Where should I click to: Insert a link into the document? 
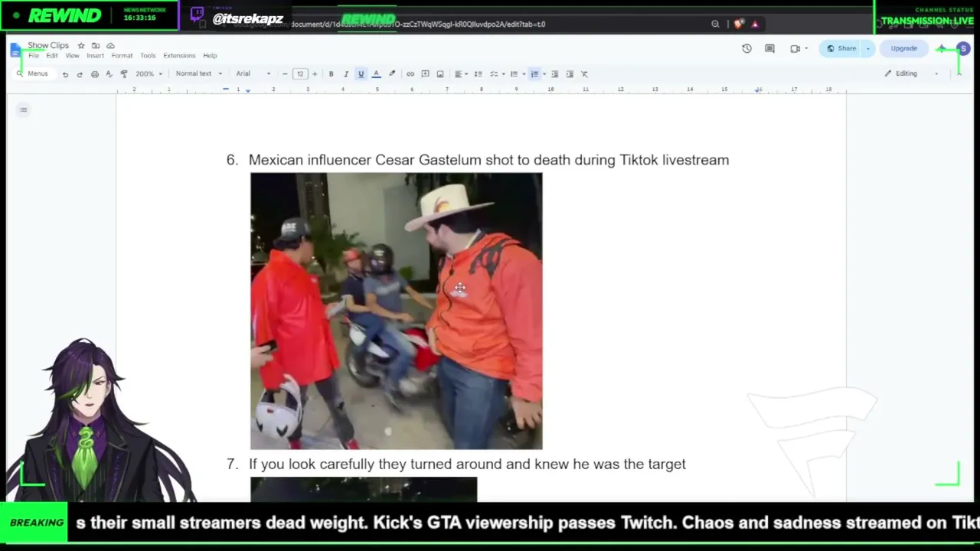(410, 74)
